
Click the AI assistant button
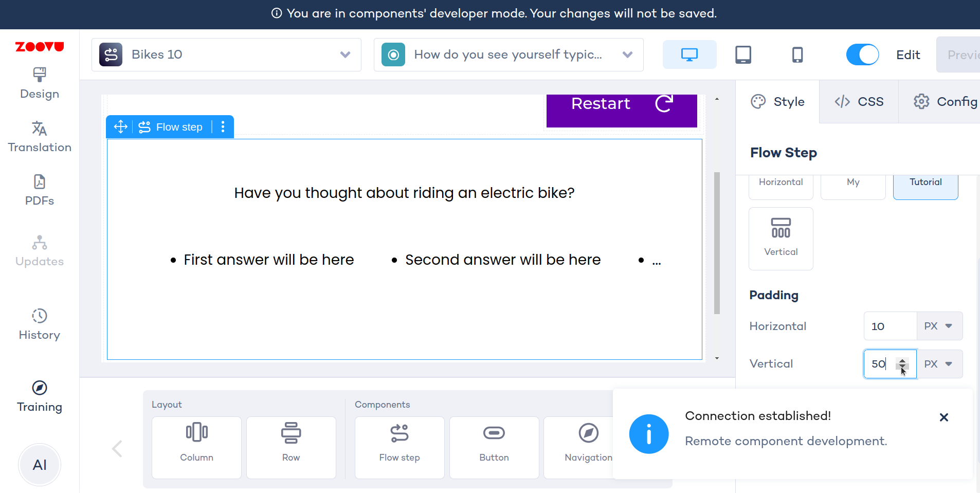click(x=40, y=465)
